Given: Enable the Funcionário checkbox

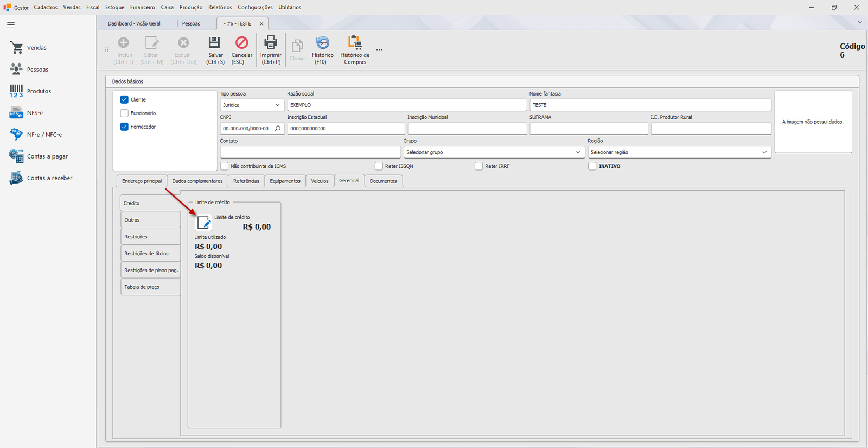Looking at the screenshot, I should pos(124,113).
